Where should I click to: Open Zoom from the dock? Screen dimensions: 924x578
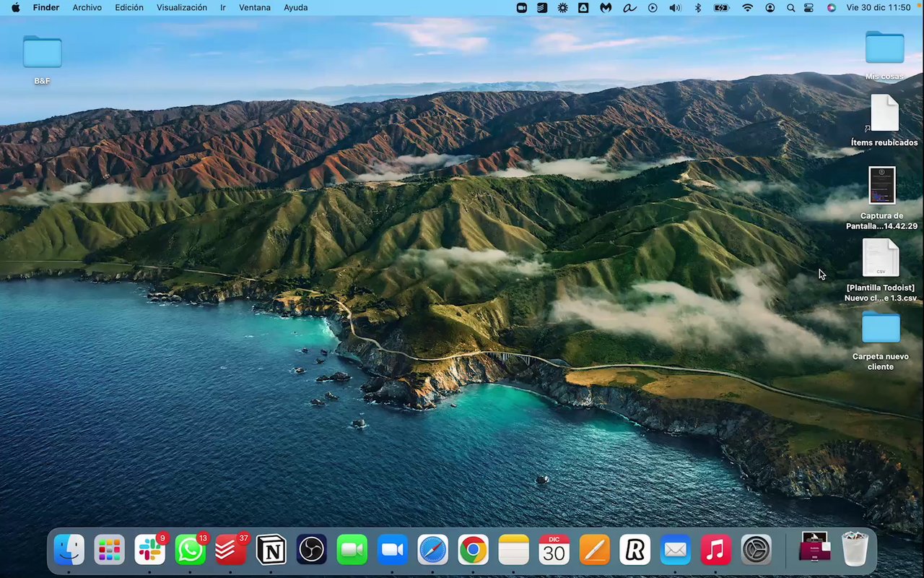[x=392, y=551]
